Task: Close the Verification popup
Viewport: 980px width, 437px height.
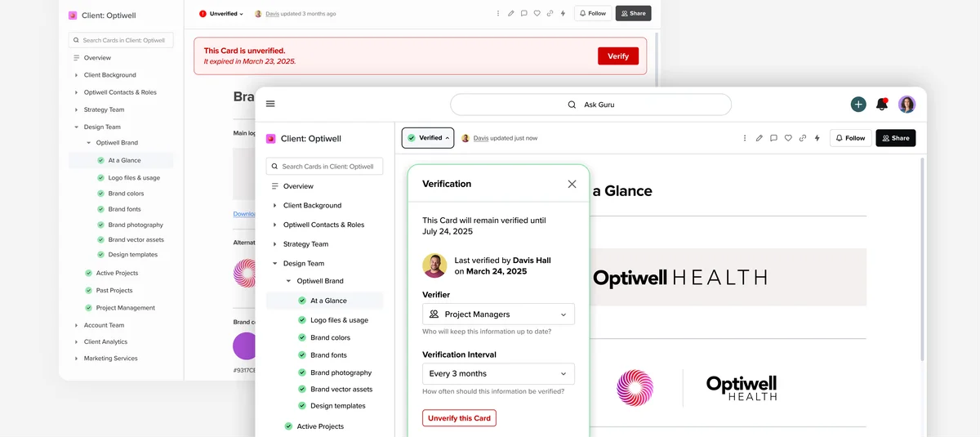Action: pyautogui.click(x=572, y=184)
